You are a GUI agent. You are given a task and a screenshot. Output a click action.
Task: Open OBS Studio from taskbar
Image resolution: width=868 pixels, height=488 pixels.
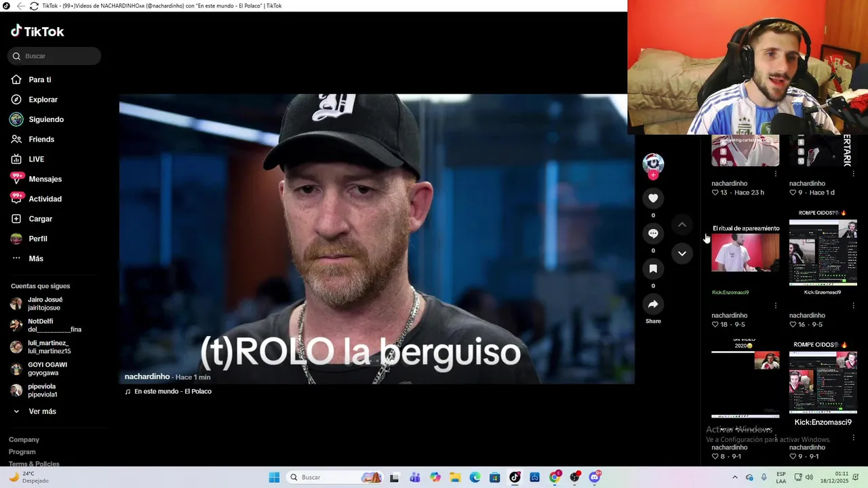pos(575,477)
